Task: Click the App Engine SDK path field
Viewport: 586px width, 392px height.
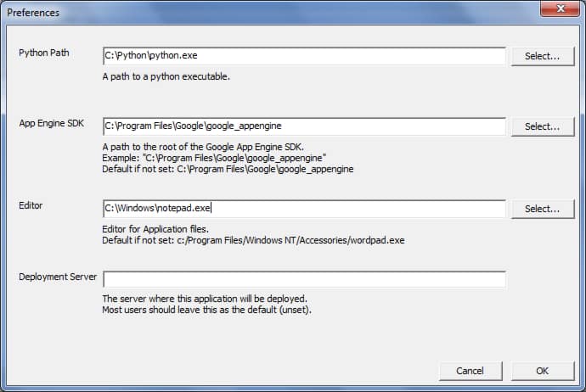Action: [x=304, y=126]
